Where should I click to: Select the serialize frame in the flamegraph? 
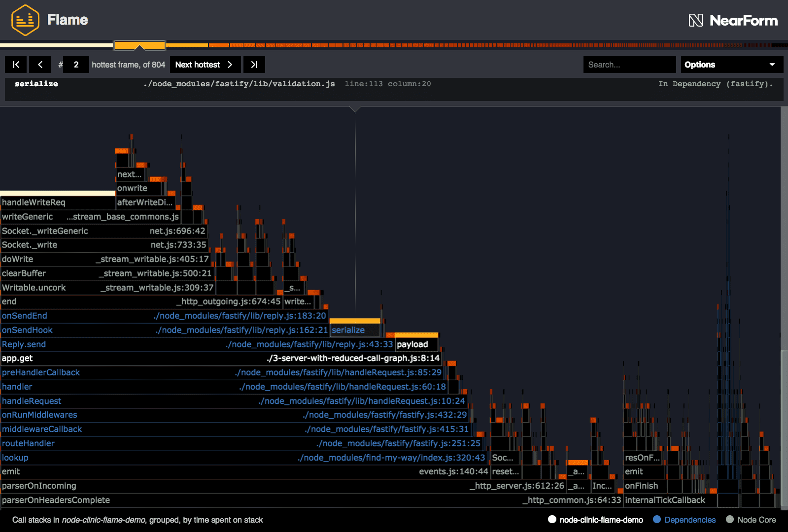tap(355, 330)
